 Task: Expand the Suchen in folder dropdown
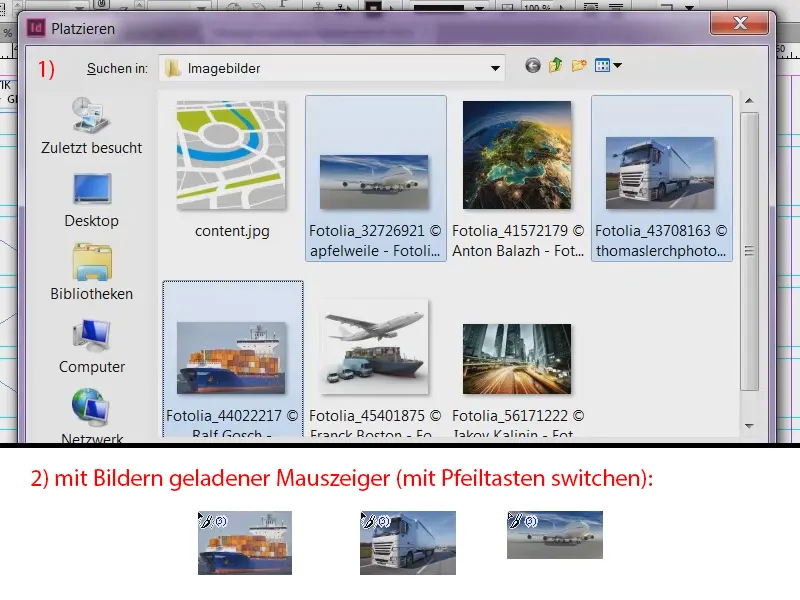pyautogui.click(x=494, y=68)
